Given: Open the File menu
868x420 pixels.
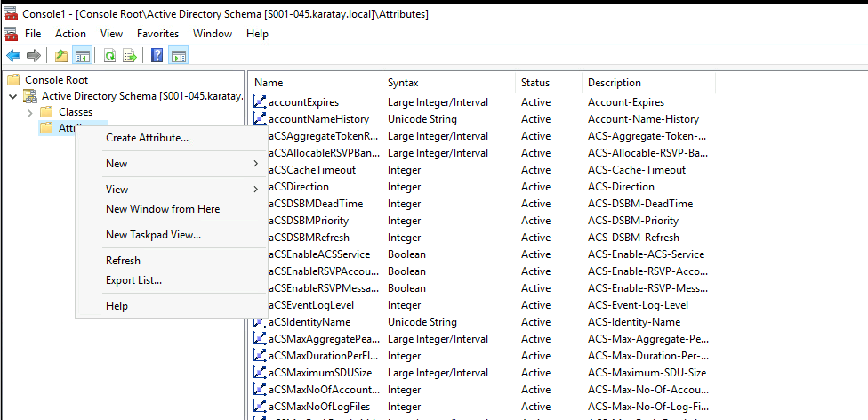Looking at the screenshot, I should [x=33, y=33].
